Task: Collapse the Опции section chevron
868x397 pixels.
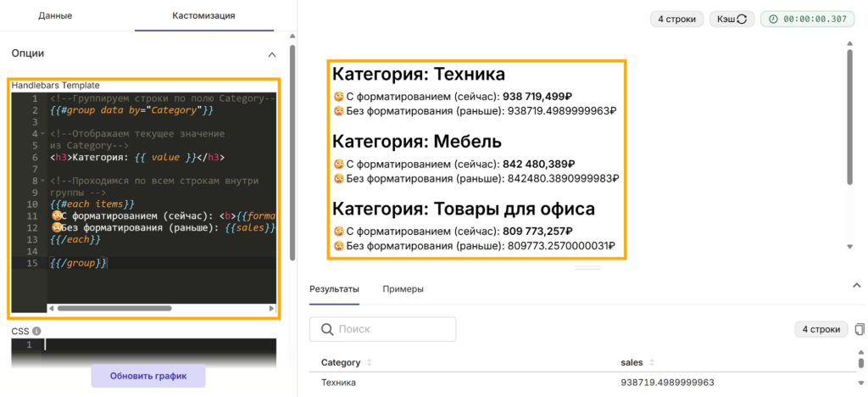Action: pos(272,54)
